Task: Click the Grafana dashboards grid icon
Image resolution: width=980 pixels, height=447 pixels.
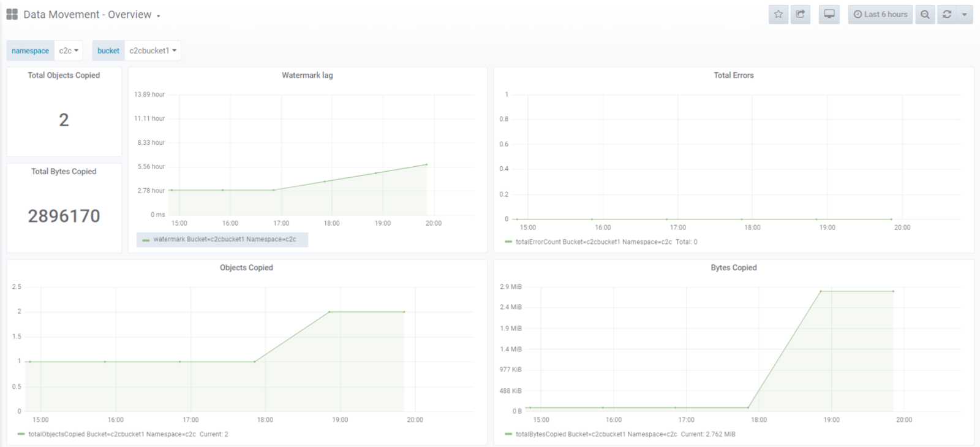Action: pyautogui.click(x=12, y=14)
